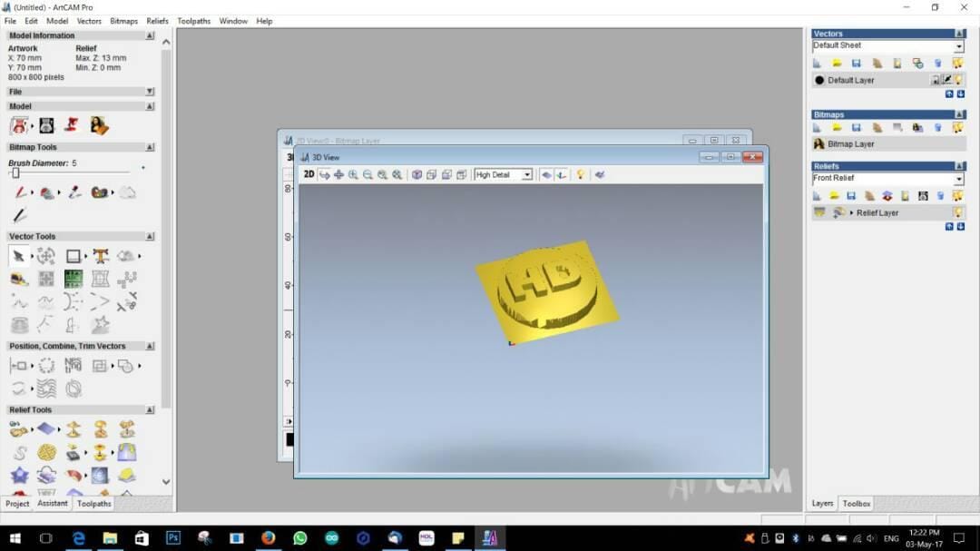Viewport: 980px width, 551px height.
Task: Open Firefox from the taskbar
Action: 268,538
